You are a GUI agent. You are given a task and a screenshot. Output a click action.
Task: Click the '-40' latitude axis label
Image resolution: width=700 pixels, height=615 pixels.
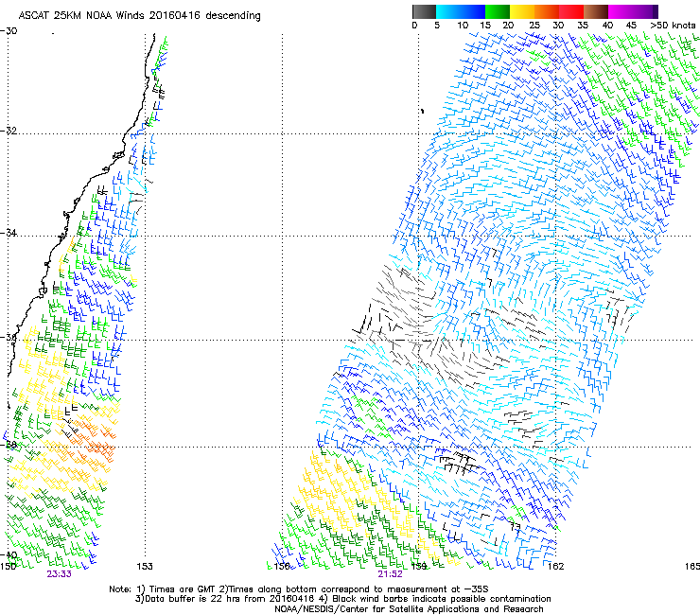(x=9, y=554)
